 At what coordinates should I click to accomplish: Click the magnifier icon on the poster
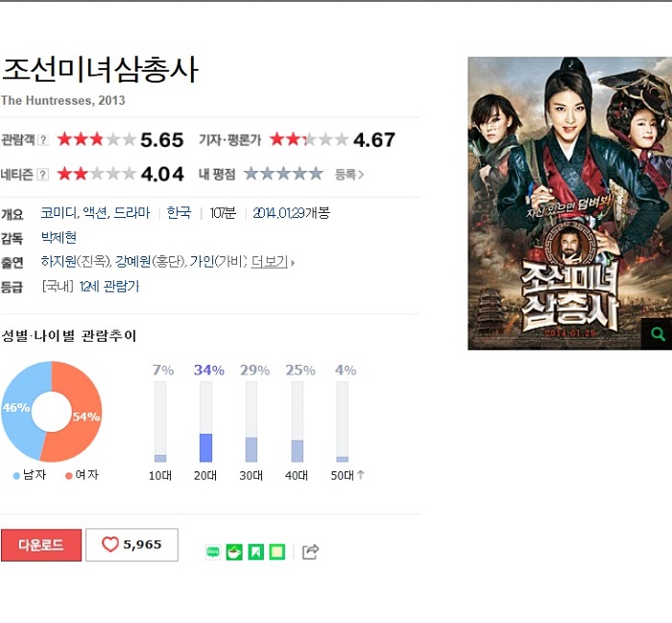point(657,334)
